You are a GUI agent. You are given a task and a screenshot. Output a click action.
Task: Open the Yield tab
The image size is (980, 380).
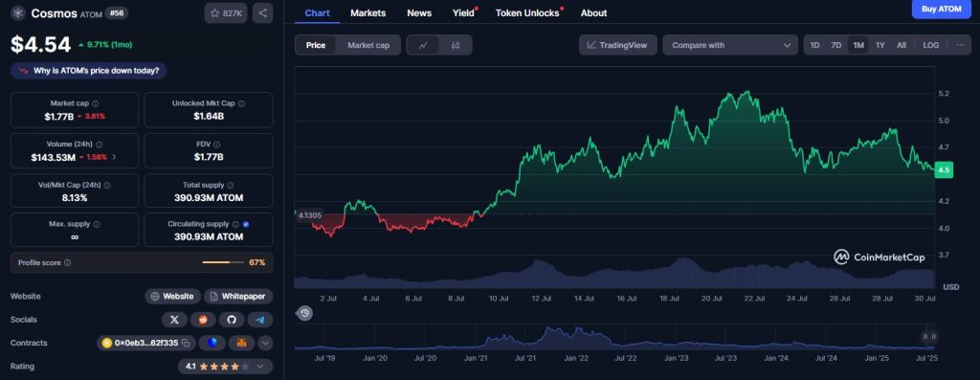pos(464,12)
